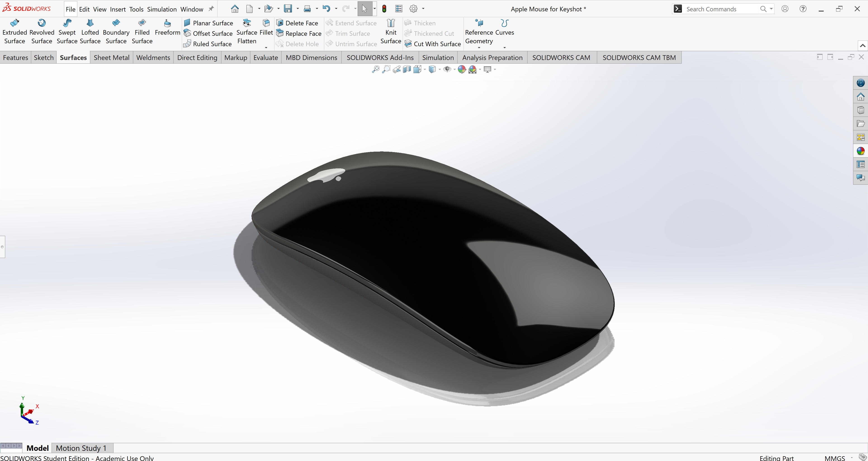Activate the Knit Surface command
This screenshot has height=461, width=868.
[x=390, y=32]
